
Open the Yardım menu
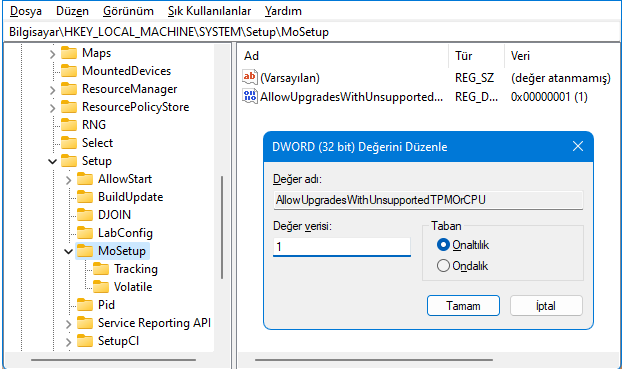coord(283,11)
